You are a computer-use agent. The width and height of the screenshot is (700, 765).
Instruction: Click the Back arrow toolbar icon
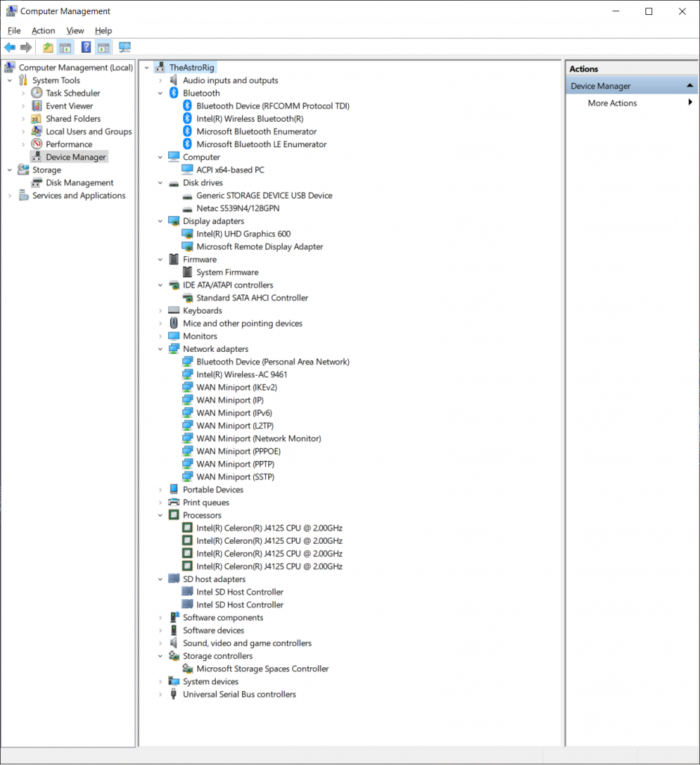(x=10, y=47)
